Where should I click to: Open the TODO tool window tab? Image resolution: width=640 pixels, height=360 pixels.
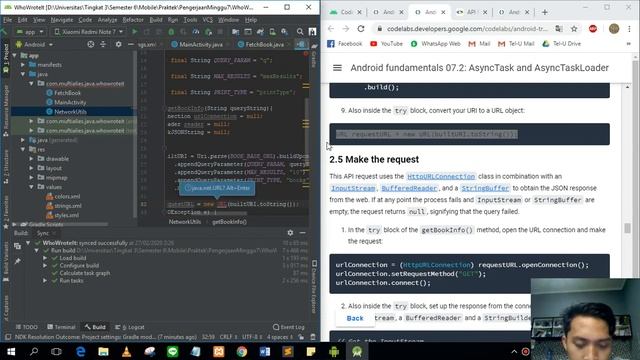(x=27, y=327)
